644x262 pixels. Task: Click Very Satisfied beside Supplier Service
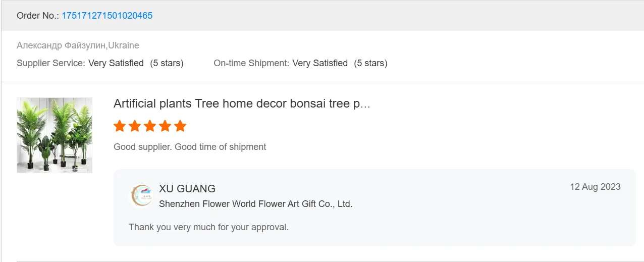click(116, 63)
